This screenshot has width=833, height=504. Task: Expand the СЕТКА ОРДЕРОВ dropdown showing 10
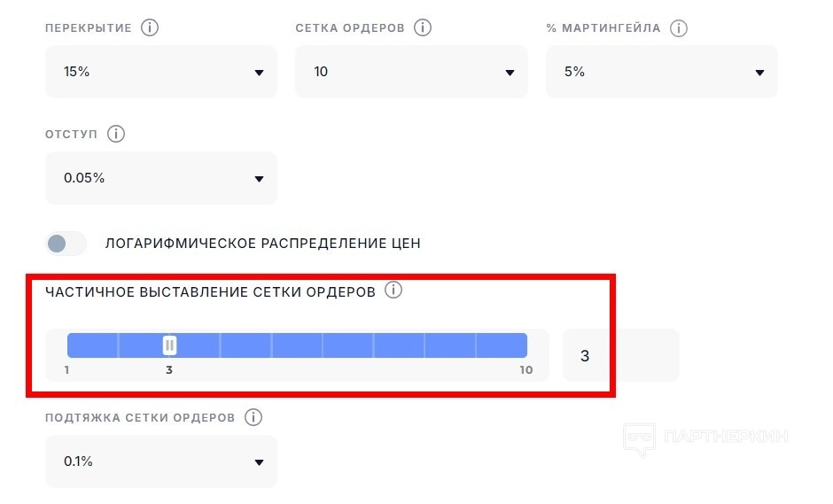[411, 72]
